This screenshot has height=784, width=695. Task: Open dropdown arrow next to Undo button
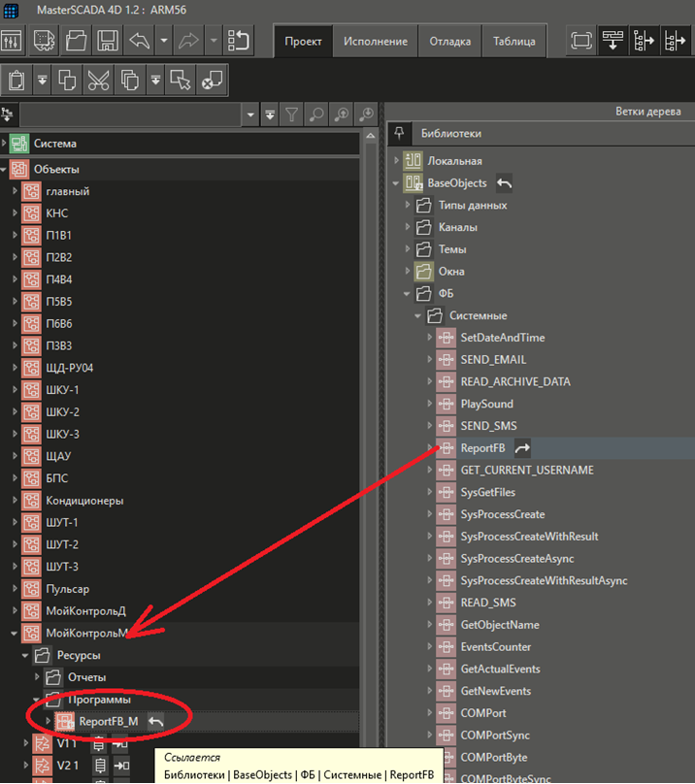[x=163, y=42]
